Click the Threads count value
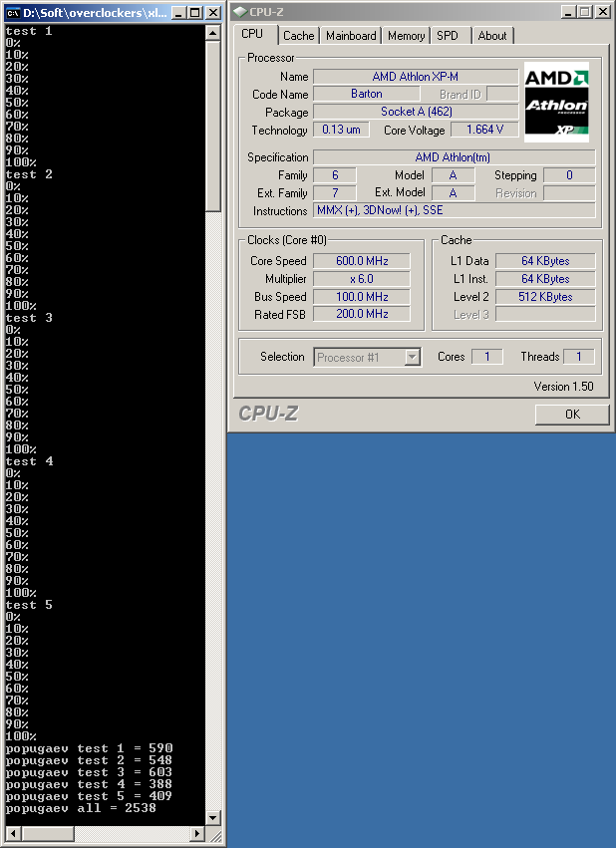 click(x=579, y=357)
